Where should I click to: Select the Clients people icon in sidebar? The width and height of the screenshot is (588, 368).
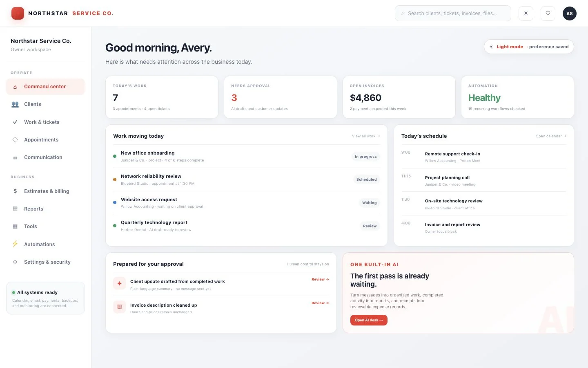pos(15,104)
